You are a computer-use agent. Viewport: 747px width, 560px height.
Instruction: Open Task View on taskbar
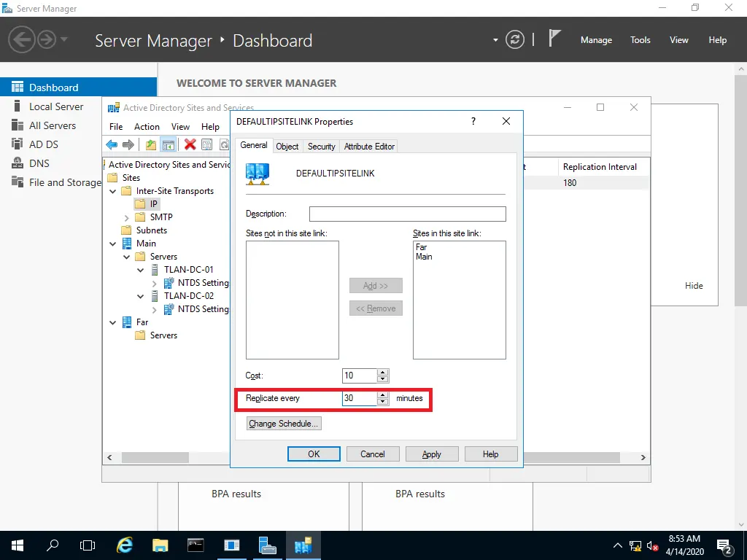click(88, 545)
